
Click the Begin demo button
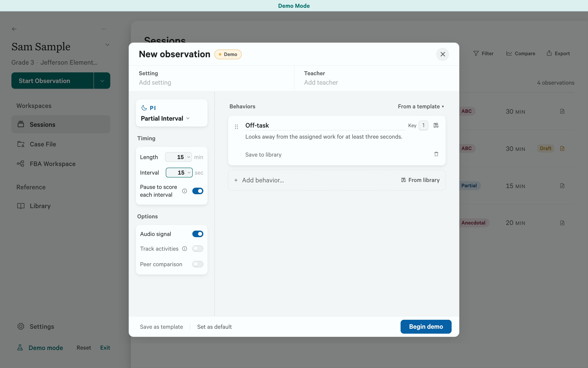(426, 327)
